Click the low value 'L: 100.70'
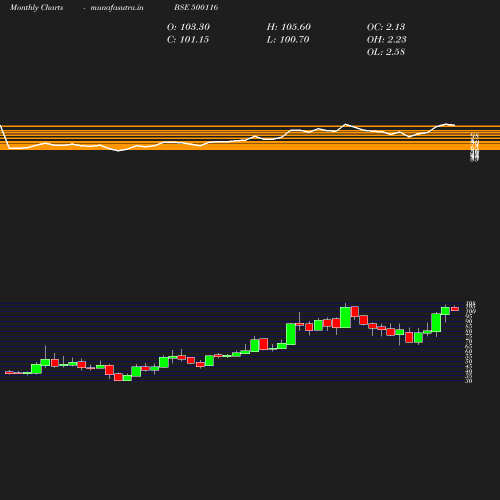Screen dimensions: 500x500 (288, 40)
